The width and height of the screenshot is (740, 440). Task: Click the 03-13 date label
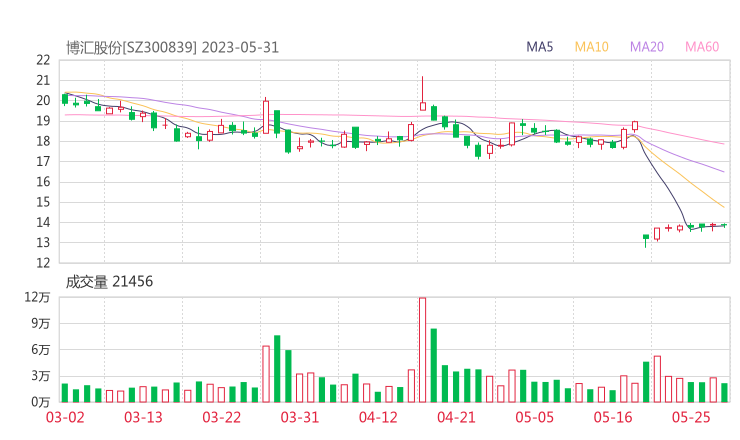143,417
